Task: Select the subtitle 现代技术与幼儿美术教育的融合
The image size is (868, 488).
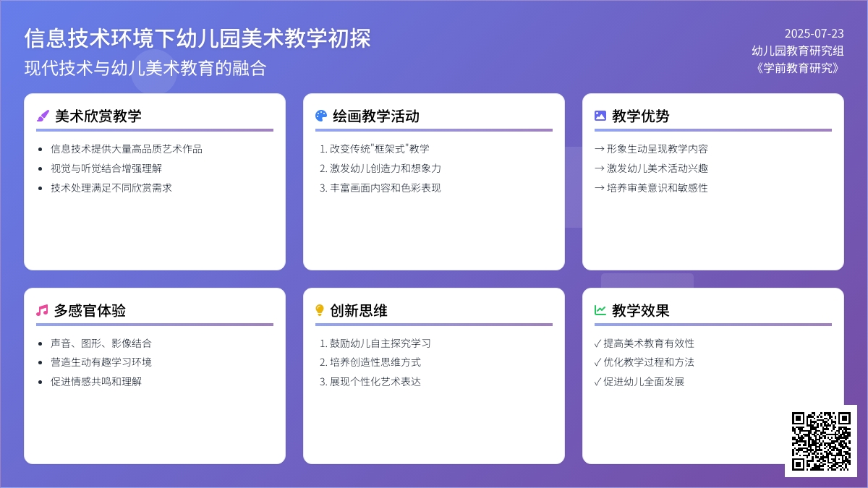Action: point(145,68)
